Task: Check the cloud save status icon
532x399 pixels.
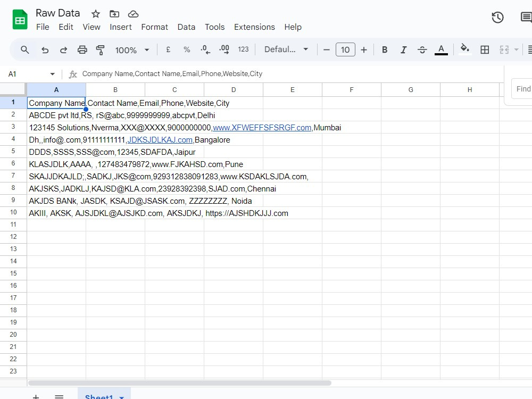Action: (133, 14)
